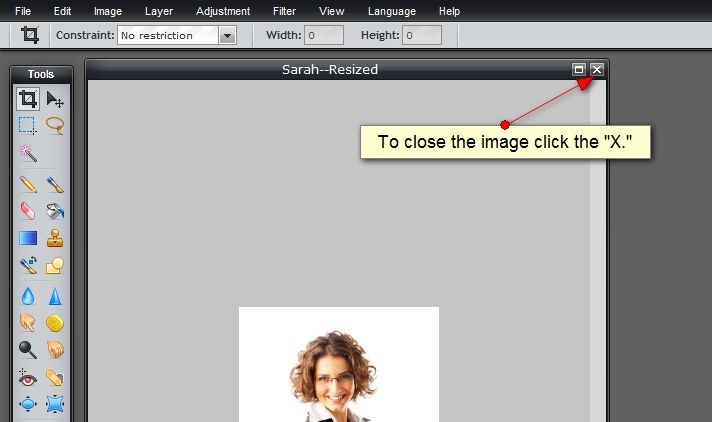712x422 pixels.
Task: Open the Layer menu
Action: coord(158,11)
